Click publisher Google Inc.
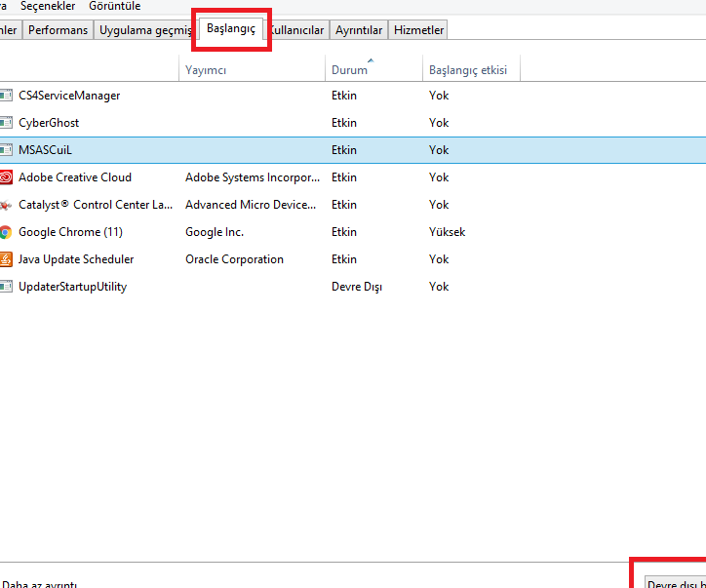 click(x=215, y=232)
